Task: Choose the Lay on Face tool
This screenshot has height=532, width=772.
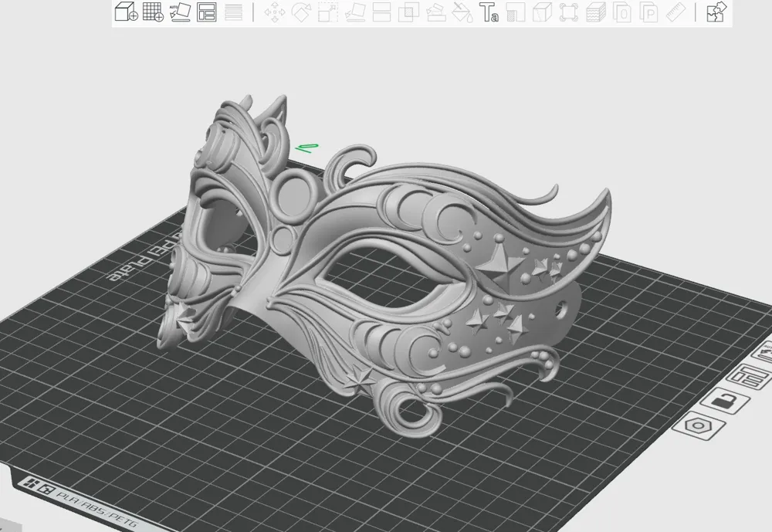Action: point(355,12)
